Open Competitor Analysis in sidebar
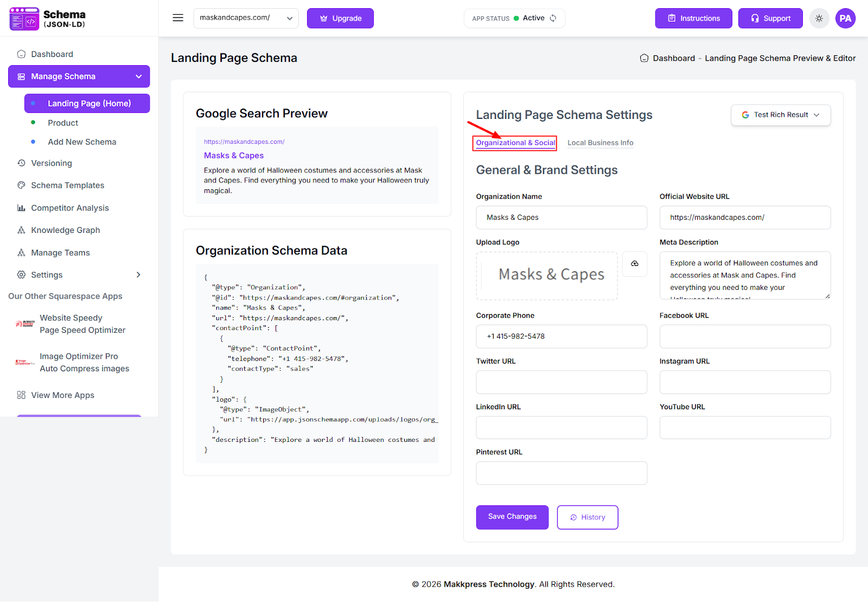Screen dimensions: 868x602 click(x=69, y=208)
